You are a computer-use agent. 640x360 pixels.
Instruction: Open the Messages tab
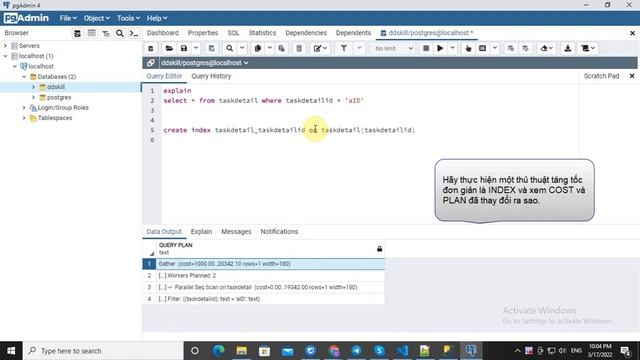pyautogui.click(x=236, y=232)
